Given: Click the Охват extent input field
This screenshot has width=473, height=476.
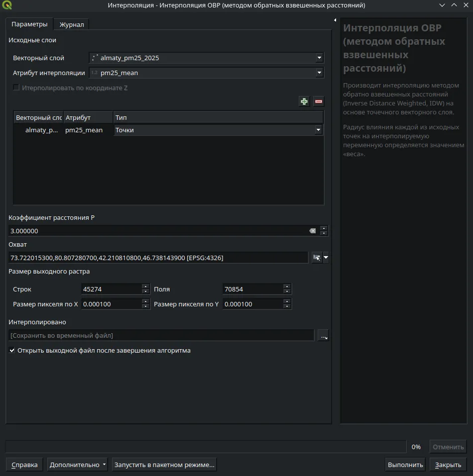Looking at the screenshot, I should 158,258.
